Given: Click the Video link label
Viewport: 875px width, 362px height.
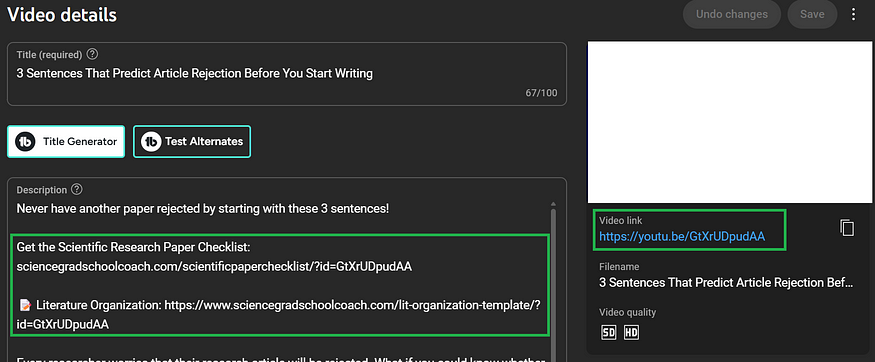Looking at the screenshot, I should pyautogui.click(x=621, y=221).
